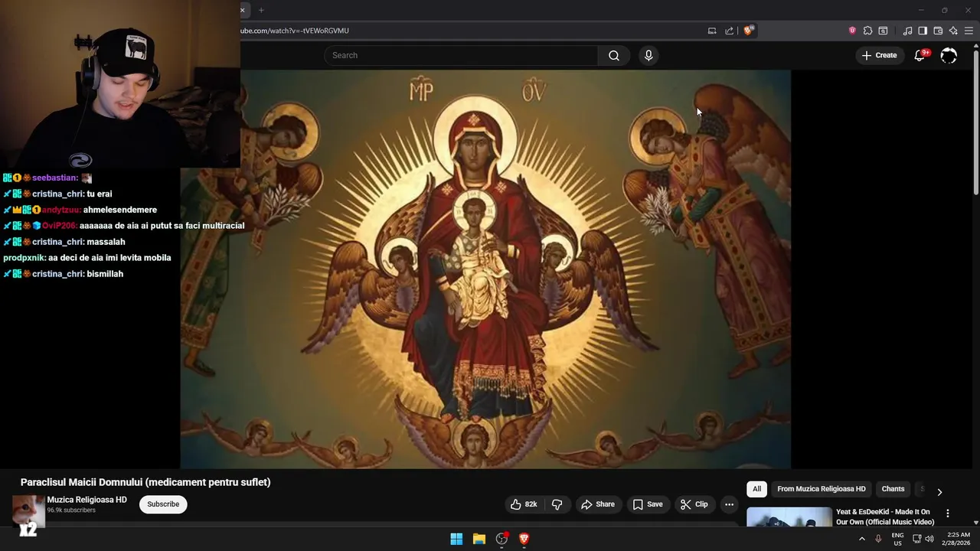
Task: Click the page vertical scrollbar thumb
Action: pos(975,121)
